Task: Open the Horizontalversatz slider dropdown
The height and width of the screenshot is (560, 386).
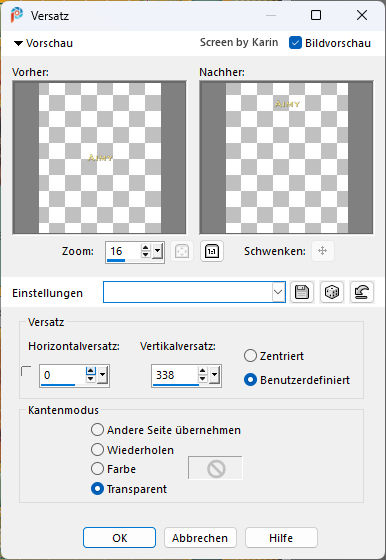Action: (x=103, y=375)
